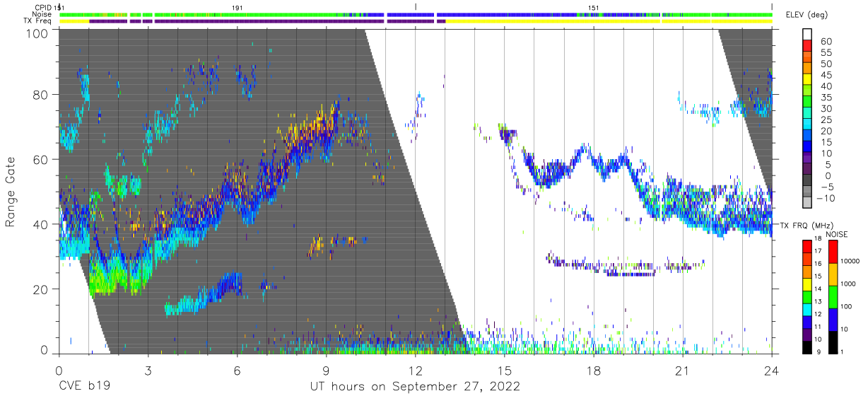This screenshot has width=868, height=401.
Task: Click the '100' label on the NOISE colorbar
Action: pos(847,307)
